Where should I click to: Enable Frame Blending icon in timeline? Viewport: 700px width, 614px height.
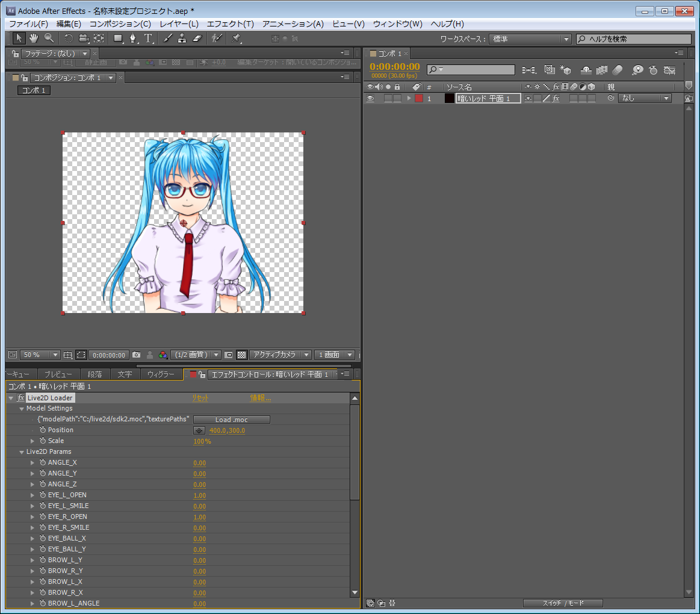[x=602, y=70]
